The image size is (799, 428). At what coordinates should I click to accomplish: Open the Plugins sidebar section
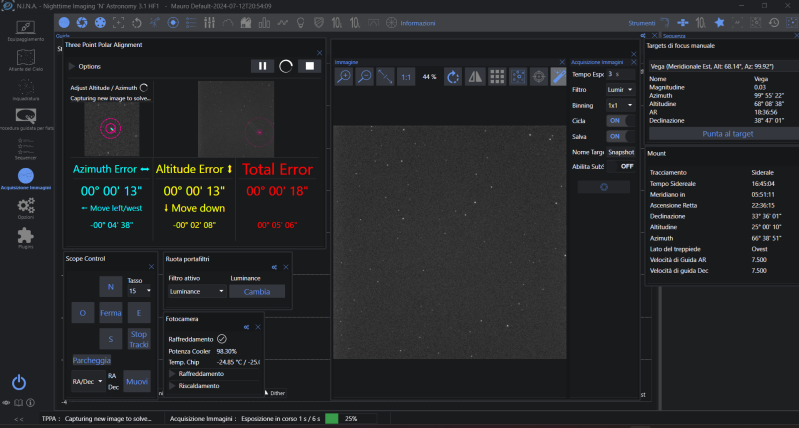pos(27,237)
